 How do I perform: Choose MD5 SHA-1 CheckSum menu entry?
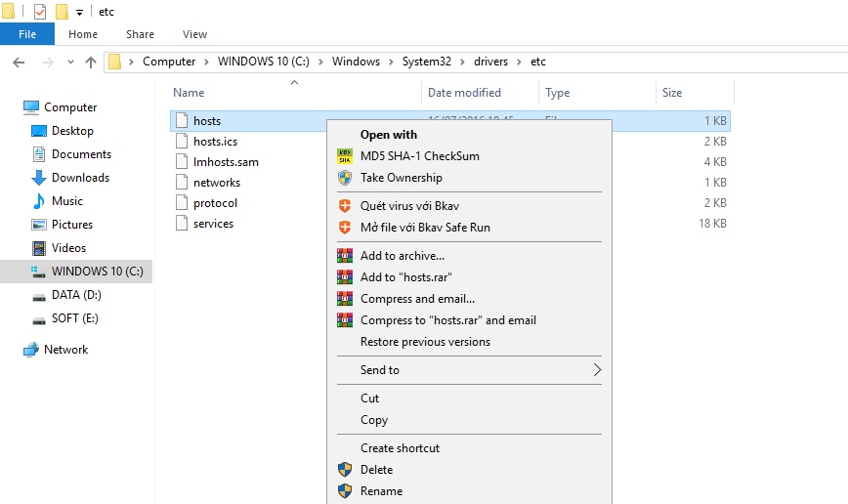[x=469, y=156]
